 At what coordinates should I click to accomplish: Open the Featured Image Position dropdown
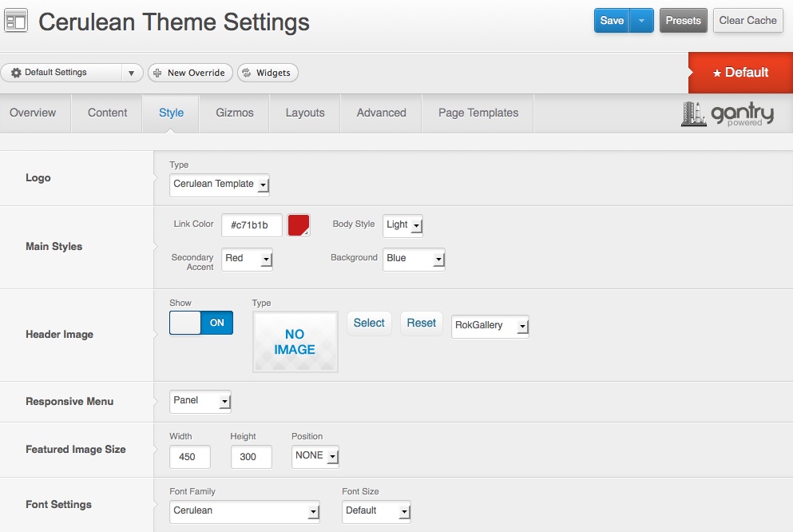[x=315, y=456]
